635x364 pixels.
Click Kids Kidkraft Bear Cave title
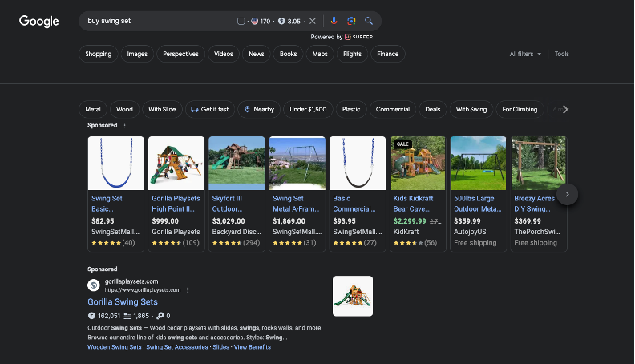(413, 204)
